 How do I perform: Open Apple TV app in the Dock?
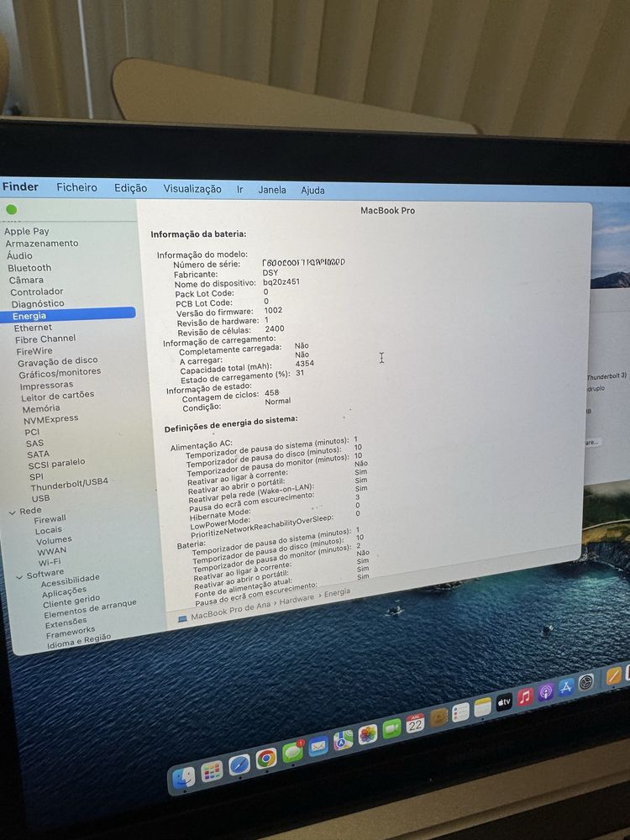pyautogui.click(x=504, y=701)
